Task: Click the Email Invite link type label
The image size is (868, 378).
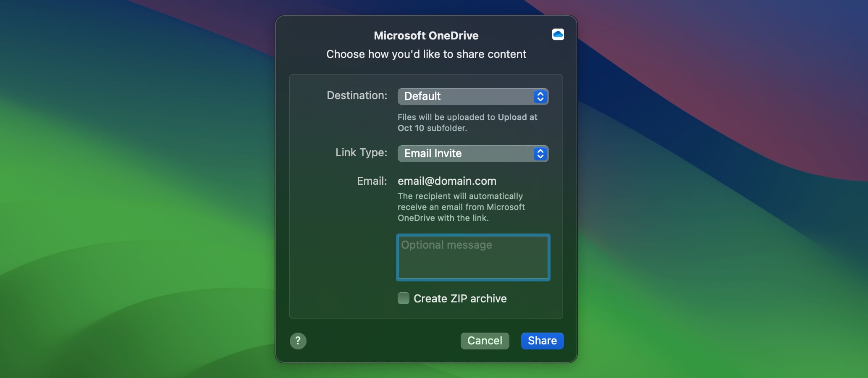Action: (x=433, y=154)
